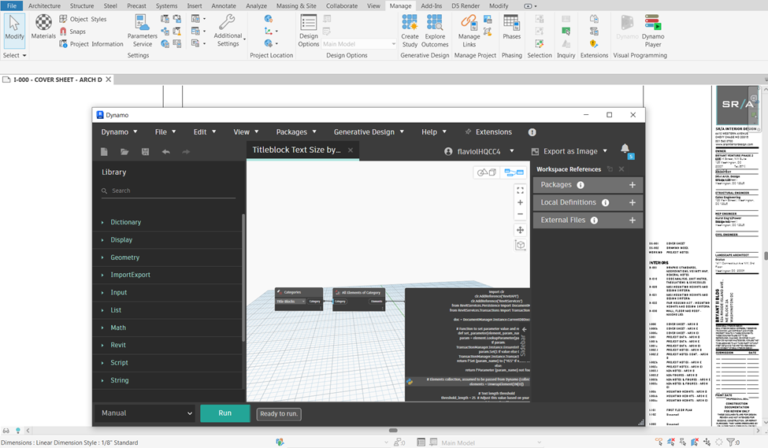Viewport: 768px width, 448px height.
Task: Open the Revit File tab
Action: [x=11, y=6]
